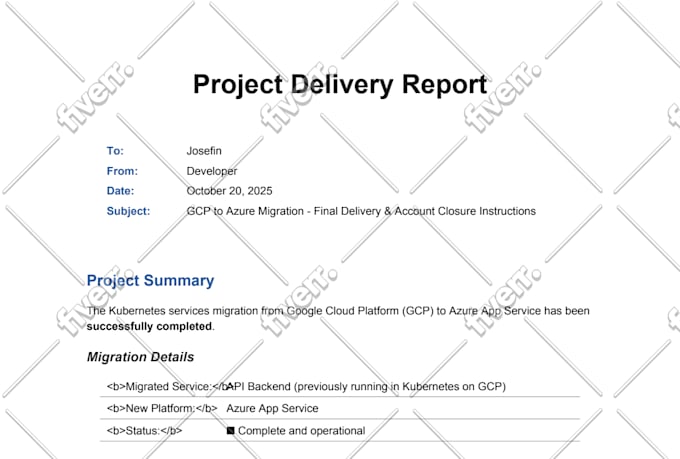Screen dimensions: 680x459
Task: Select the 'Azure App Service' table value
Action: click(272, 409)
